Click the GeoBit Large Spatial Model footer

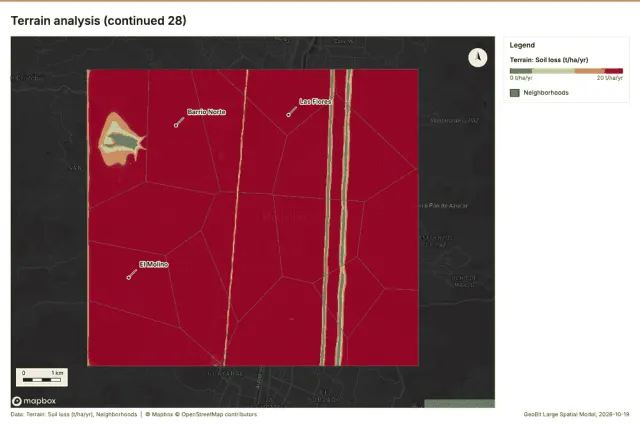pos(576,414)
